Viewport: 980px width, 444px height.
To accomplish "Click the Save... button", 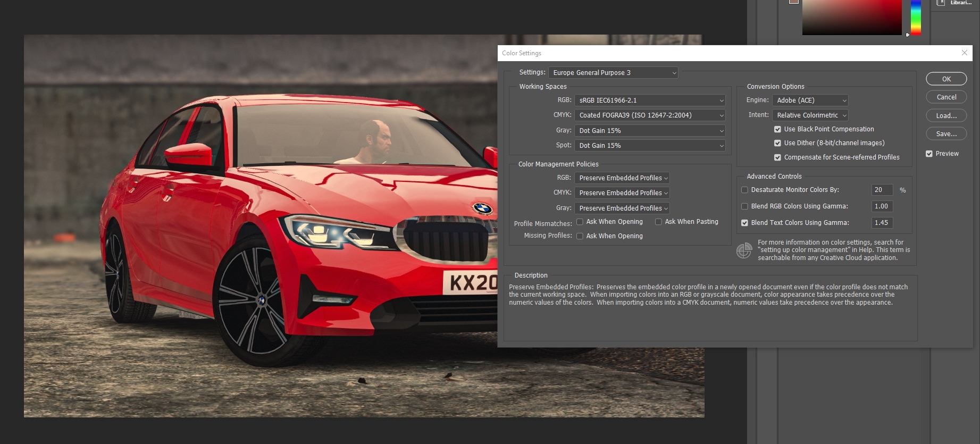I will pyautogui.click(x=946, y=134).
